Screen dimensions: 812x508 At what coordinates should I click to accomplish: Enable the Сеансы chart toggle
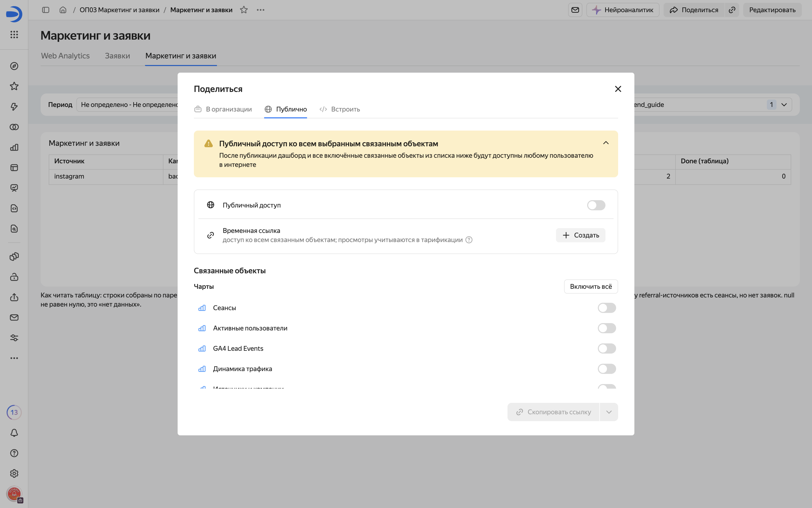[607, 308]
